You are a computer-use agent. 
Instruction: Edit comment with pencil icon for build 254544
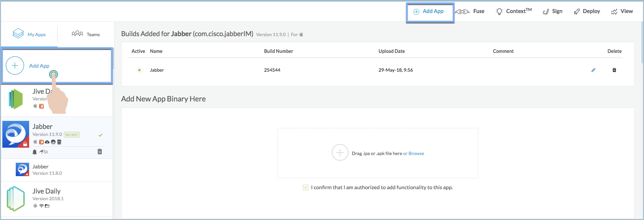593,70
